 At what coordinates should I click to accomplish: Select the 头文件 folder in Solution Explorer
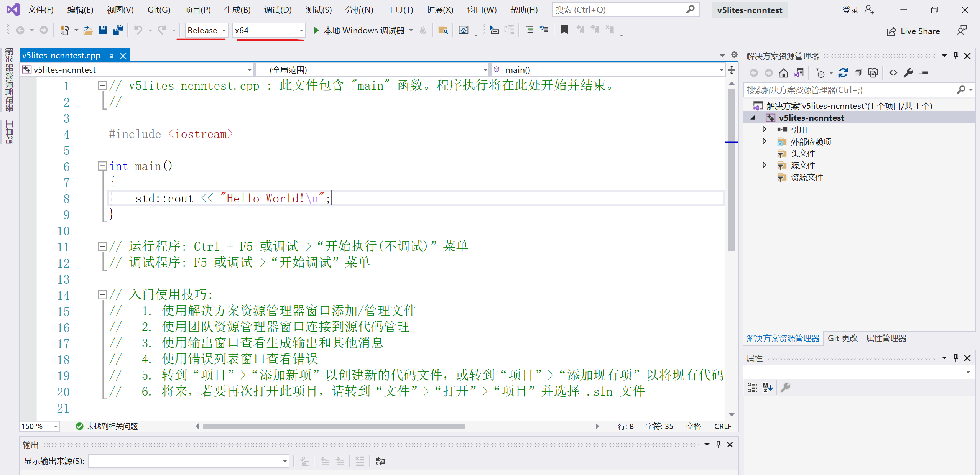click(802, 153)
